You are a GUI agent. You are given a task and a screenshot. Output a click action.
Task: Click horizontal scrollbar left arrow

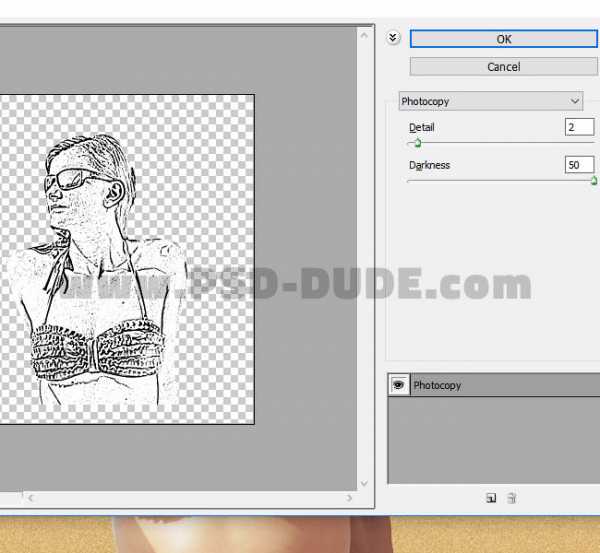28,495
